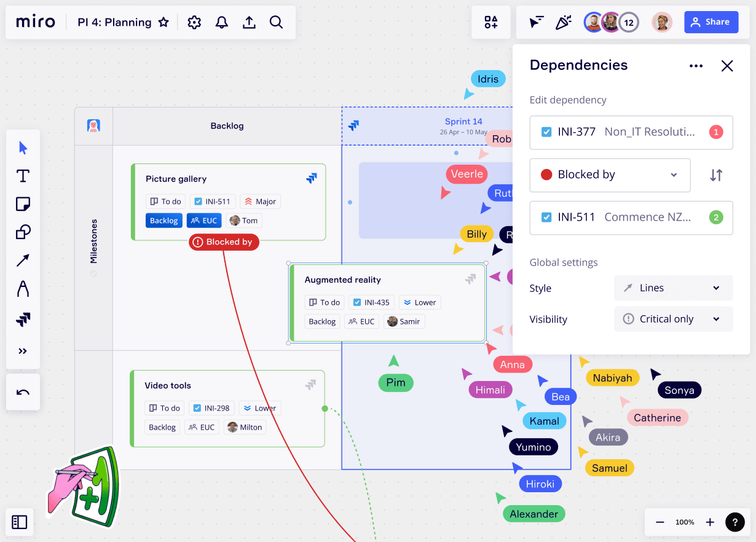Select the Pen drawing tool
The image size is (756, 542).
pos(23,289)
